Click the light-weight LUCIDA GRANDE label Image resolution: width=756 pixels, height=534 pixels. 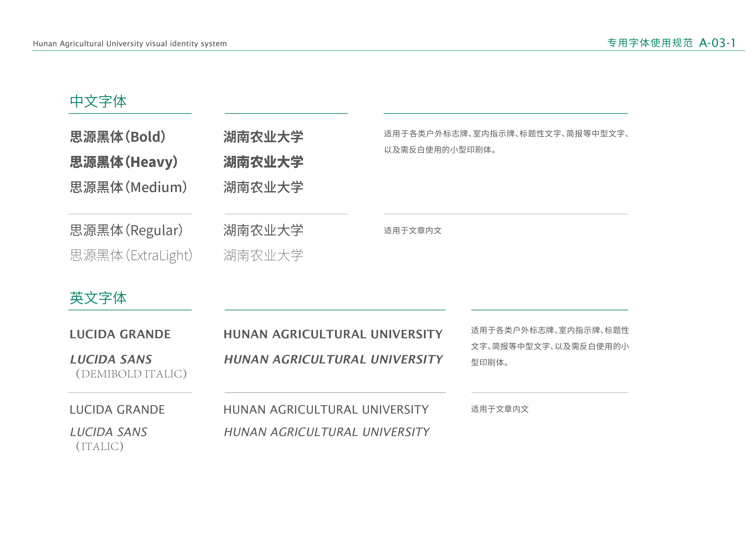click(x=117, y=410)
